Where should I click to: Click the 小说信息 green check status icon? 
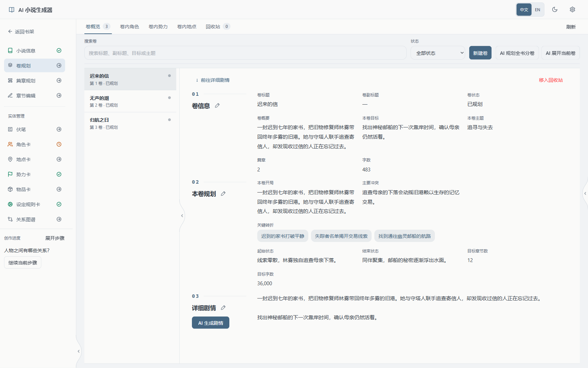click(x=59, y=50)
